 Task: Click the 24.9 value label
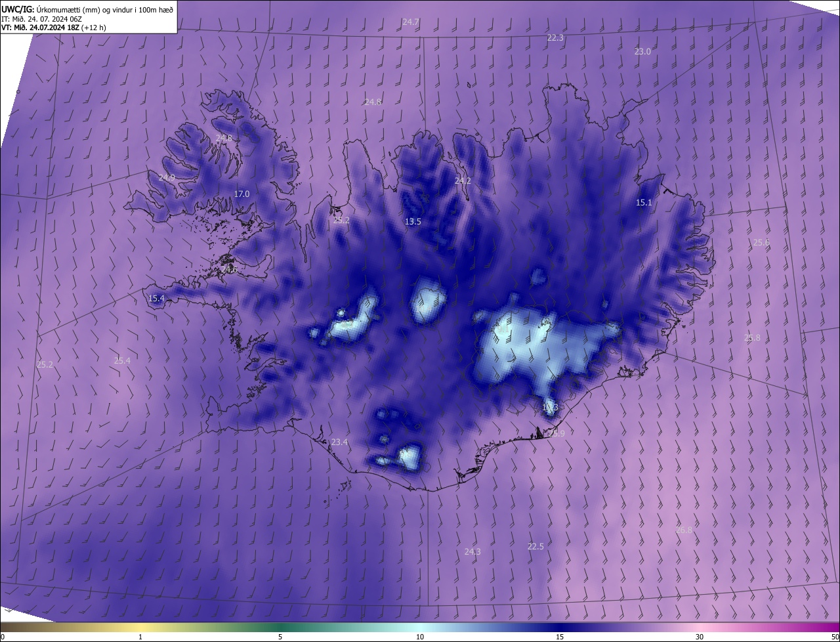[x=167, y=178]
